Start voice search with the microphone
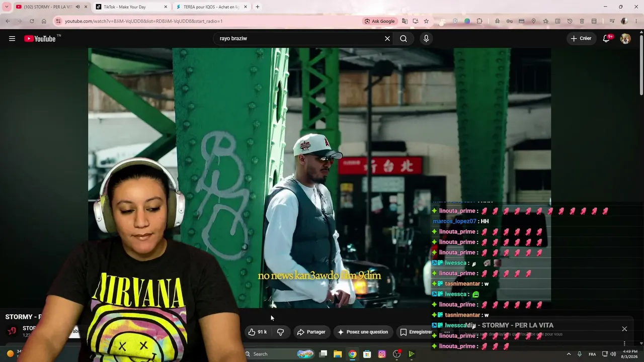This screenshot has height=362, width=644. (426, 38)
